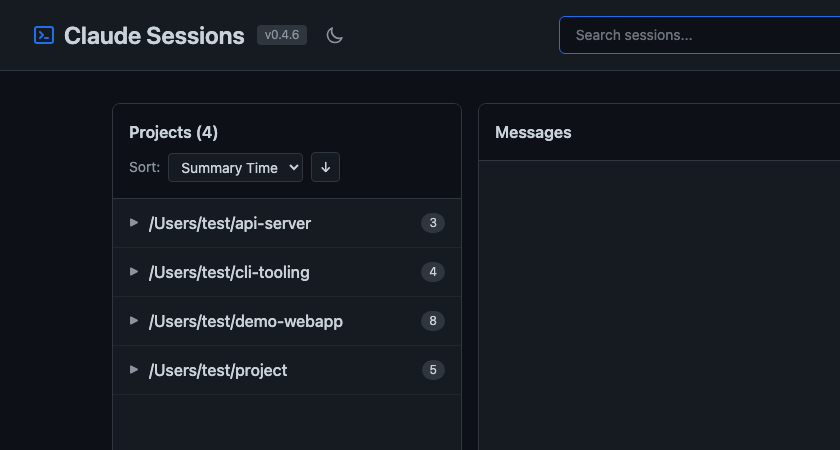
Task: Focus the Search sessions input field
Action: tap(700, 35)
